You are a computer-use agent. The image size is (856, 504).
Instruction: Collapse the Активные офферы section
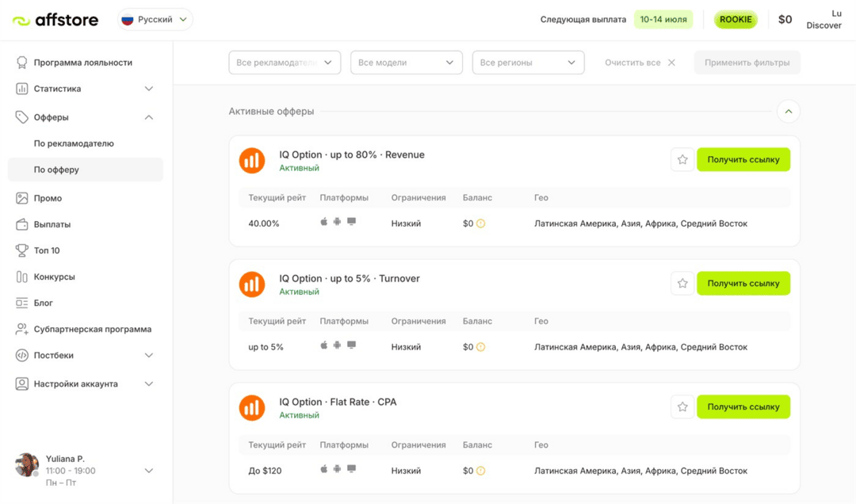789,112
